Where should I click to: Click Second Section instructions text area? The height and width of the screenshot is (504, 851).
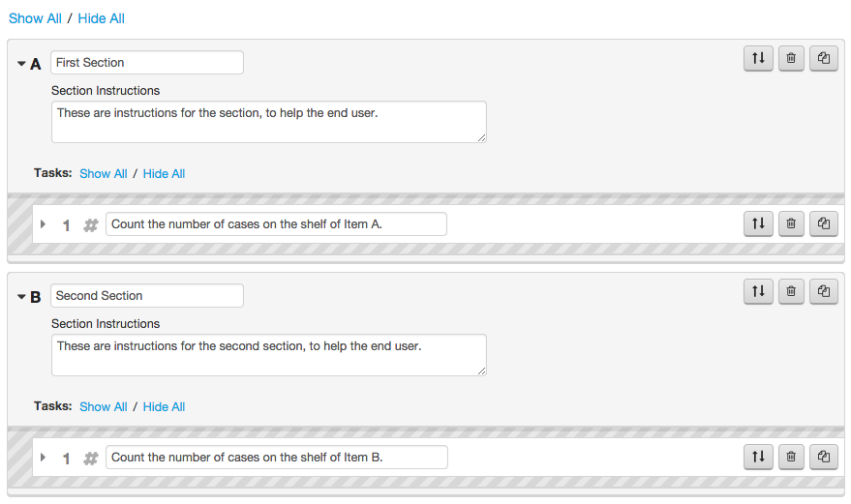(x=268, y=355)
